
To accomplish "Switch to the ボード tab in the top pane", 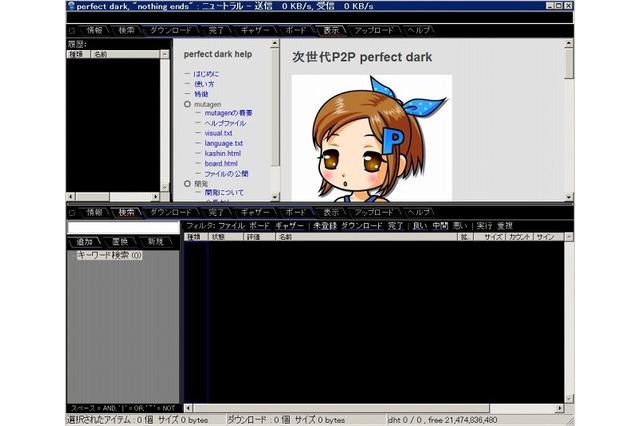I will tap(295, 30).
